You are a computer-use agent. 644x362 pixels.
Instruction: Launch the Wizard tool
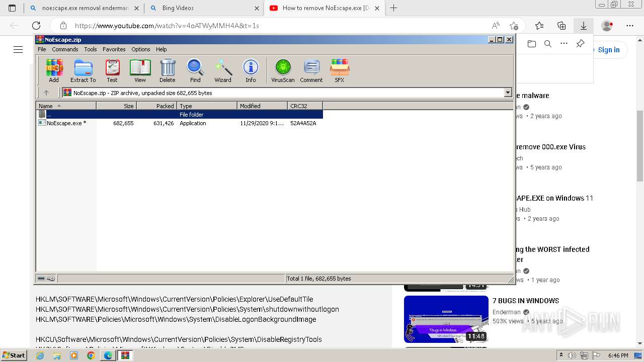[x=223, y=70]
